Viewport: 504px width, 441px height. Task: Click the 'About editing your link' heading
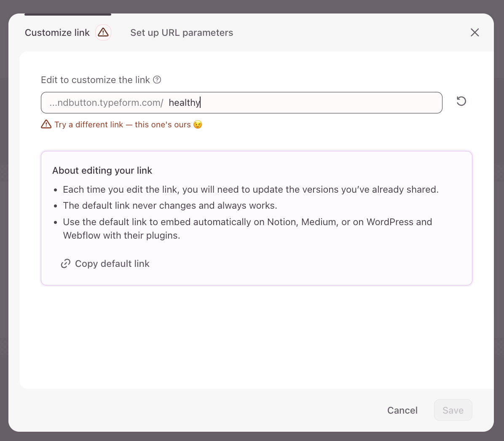(102, 170)
